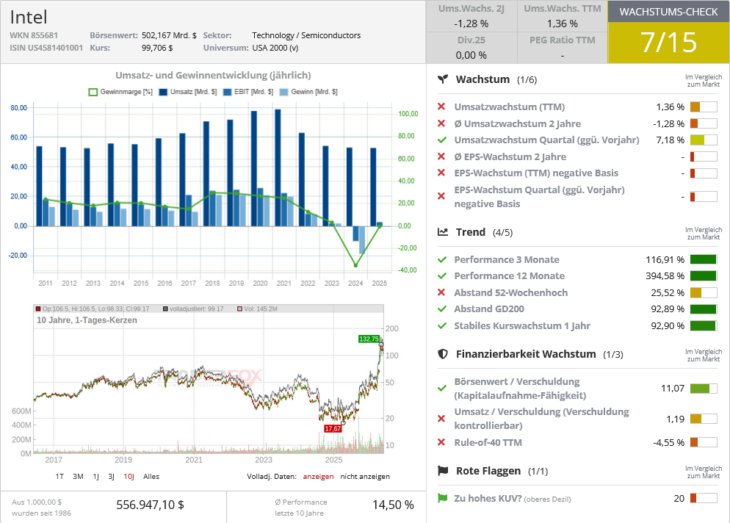
Task: Click the red X beside Umsatzwachstum (TTM)
Action: click(x=441, y=107)
